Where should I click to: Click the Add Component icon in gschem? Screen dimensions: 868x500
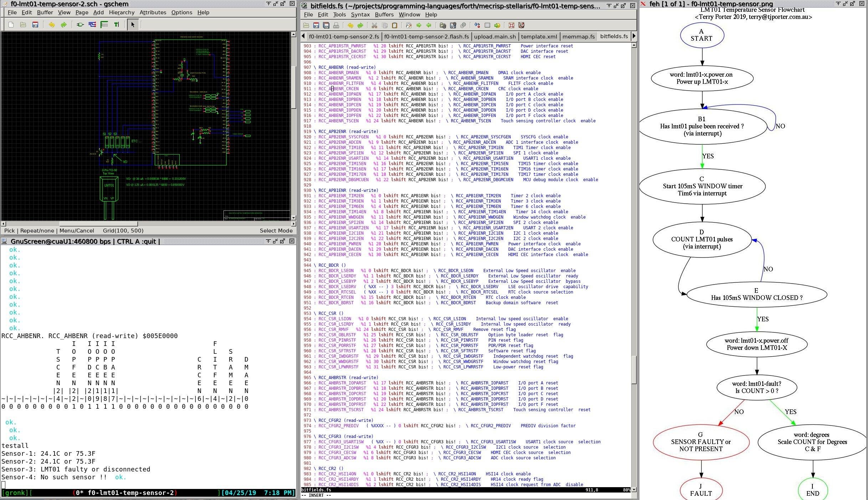click(x=80, y=25)
